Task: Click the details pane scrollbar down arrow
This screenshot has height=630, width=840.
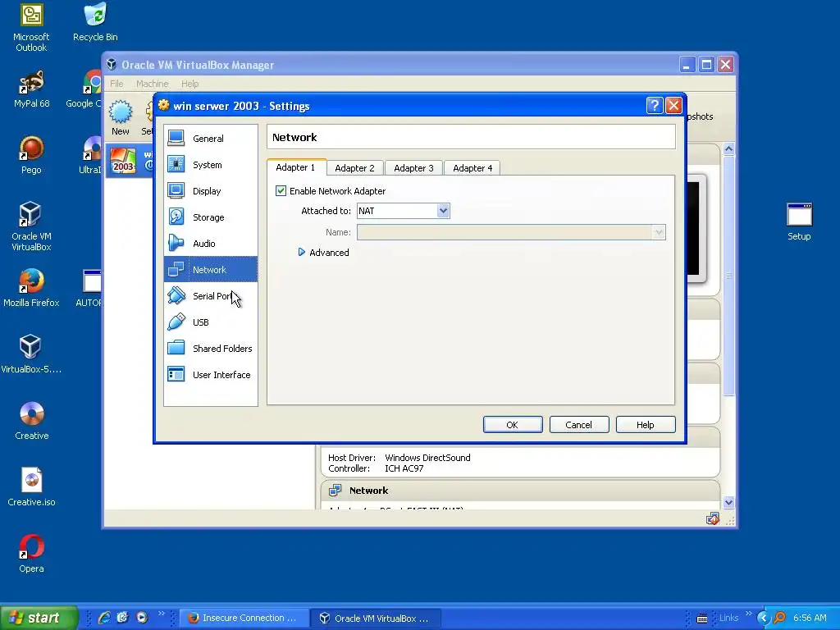Action: tap(728, 502)
